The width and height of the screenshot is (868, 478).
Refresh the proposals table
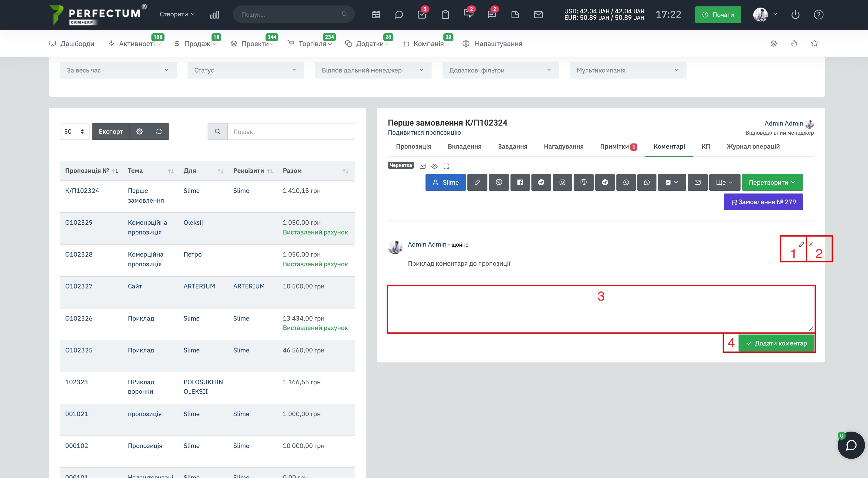(x=159, y=131)
